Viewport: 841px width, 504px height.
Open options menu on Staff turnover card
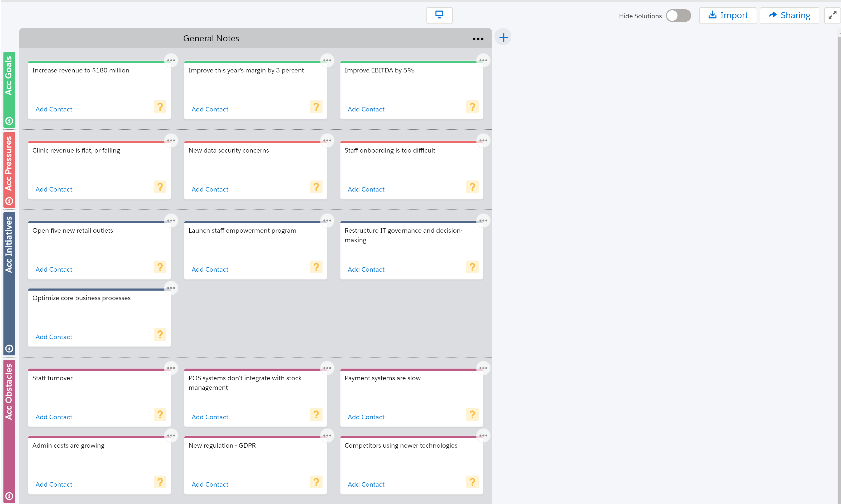171,368
